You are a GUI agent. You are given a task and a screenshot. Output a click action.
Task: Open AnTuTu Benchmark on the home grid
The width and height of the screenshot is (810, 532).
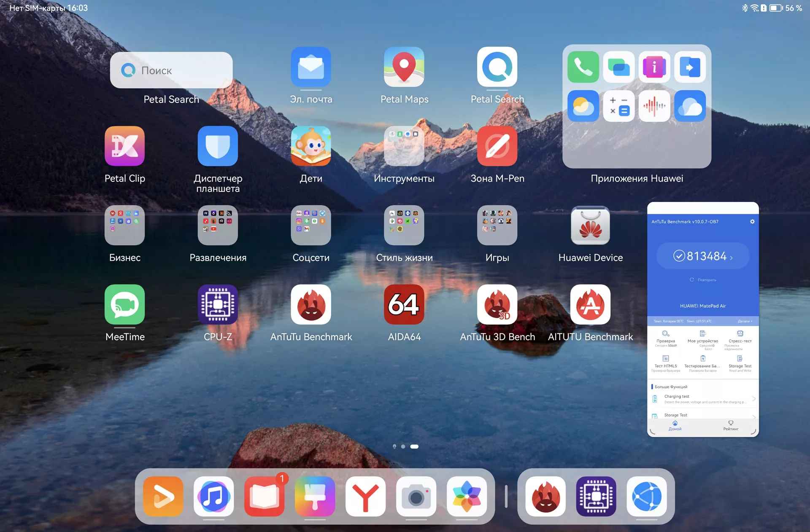[x=311, y=304]
